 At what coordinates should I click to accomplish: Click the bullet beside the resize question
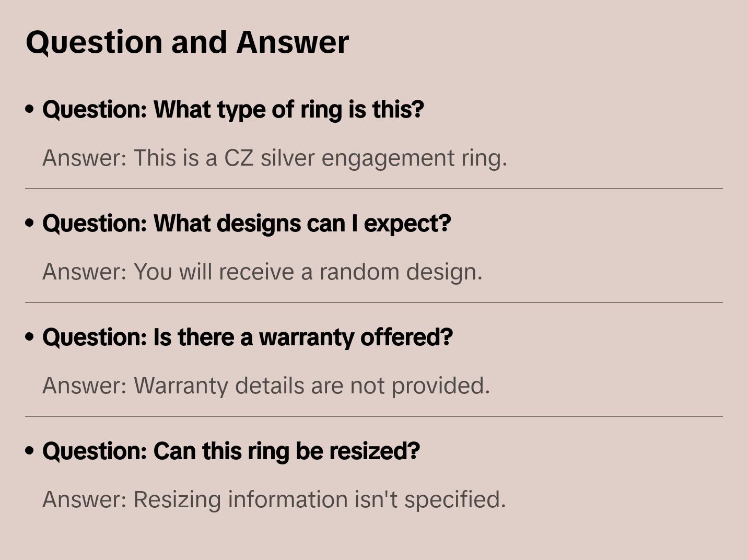coord(30,451)
